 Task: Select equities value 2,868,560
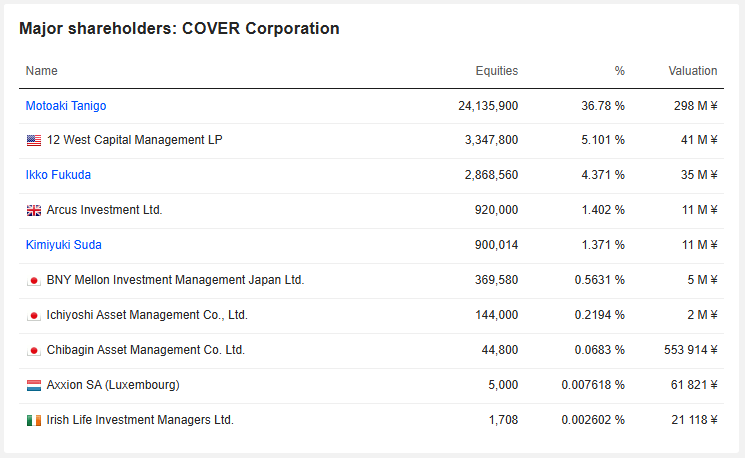491,175
